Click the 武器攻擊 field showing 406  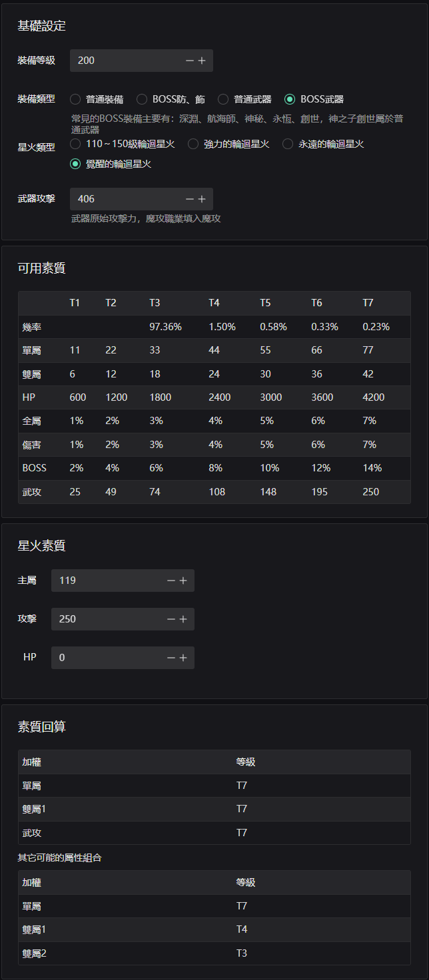coord(120,198)
